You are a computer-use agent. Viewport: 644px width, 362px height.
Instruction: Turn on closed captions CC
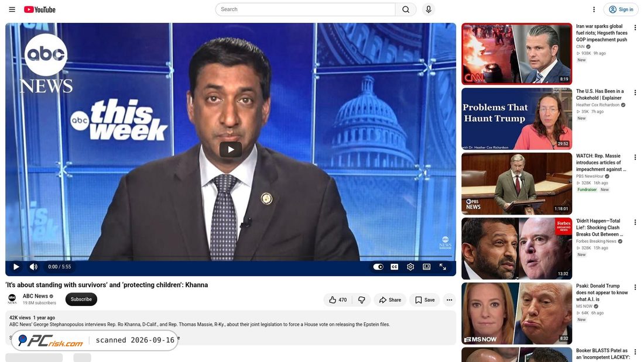pyautogui.click(x=394, y=267)
